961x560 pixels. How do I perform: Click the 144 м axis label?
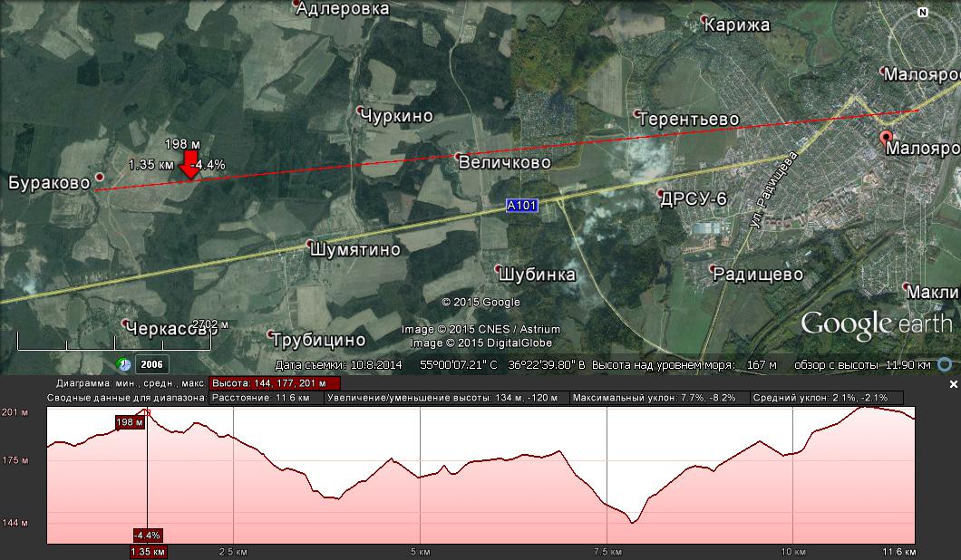click(x=15, y=523)
